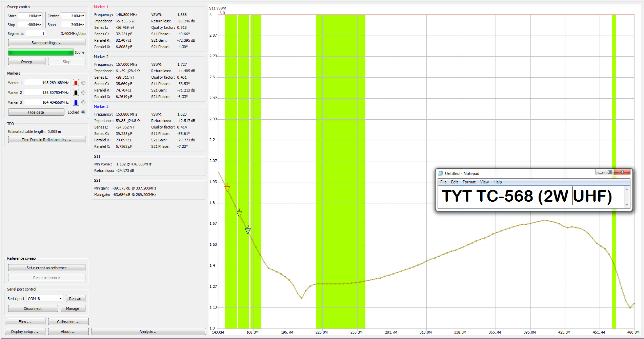Open the black Marker 2 color swatch
Viewport: 644px width, 339px height.
point(76,93)
